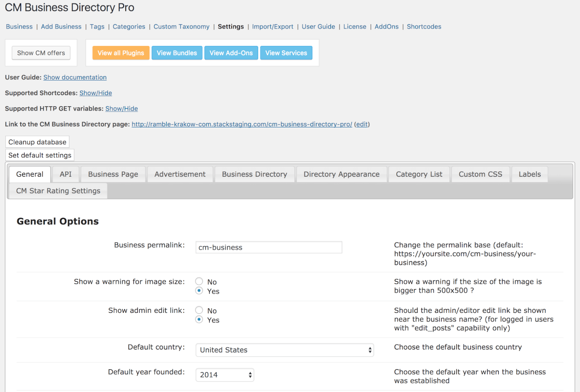Open the Show documentation link

(75, 77)
